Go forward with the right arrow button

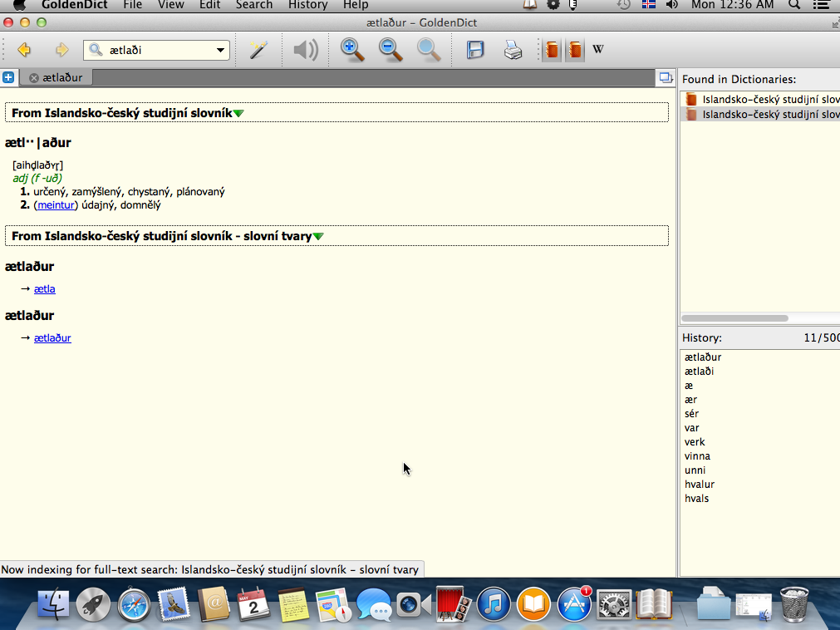(62, 50)
